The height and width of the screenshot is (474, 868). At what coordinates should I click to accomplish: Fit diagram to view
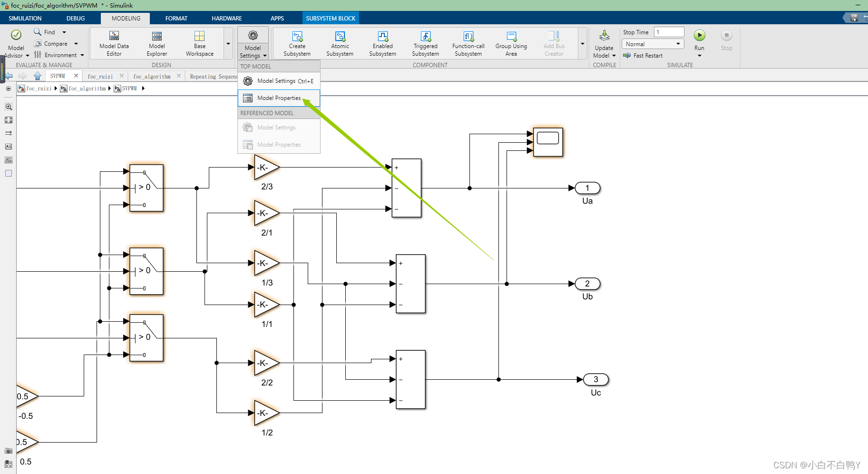coord(9,120)
